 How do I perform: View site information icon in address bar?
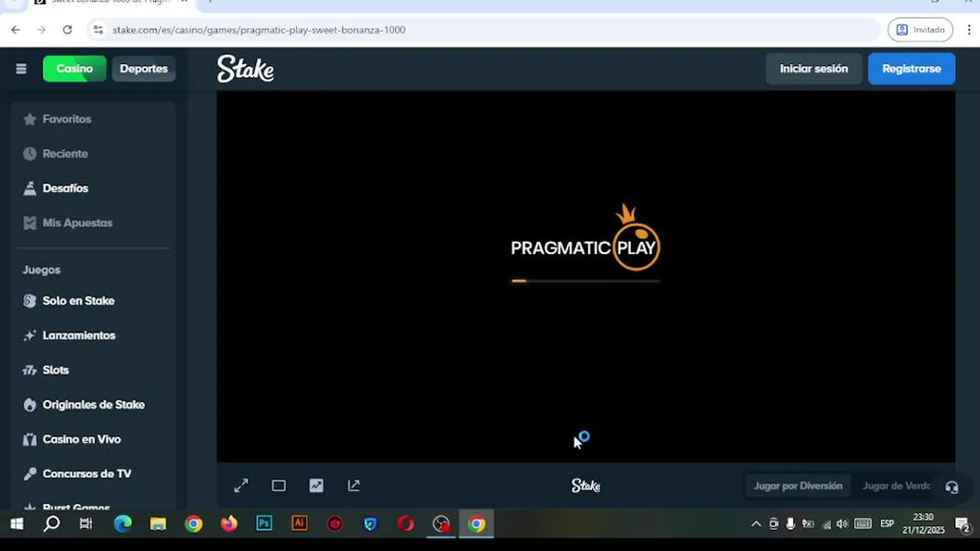(97, 30)
